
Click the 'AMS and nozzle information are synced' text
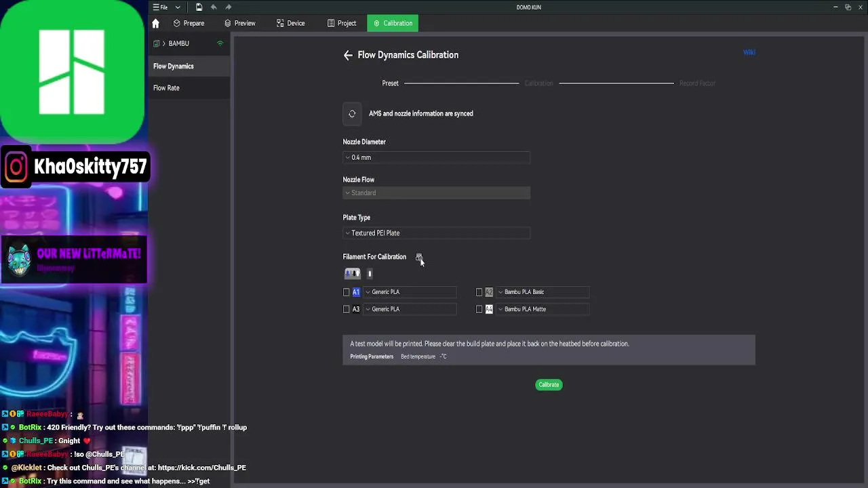[x=421, y=114]
